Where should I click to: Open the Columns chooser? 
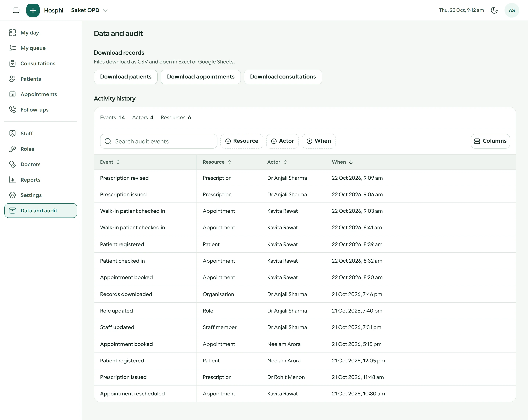point(490,141)
